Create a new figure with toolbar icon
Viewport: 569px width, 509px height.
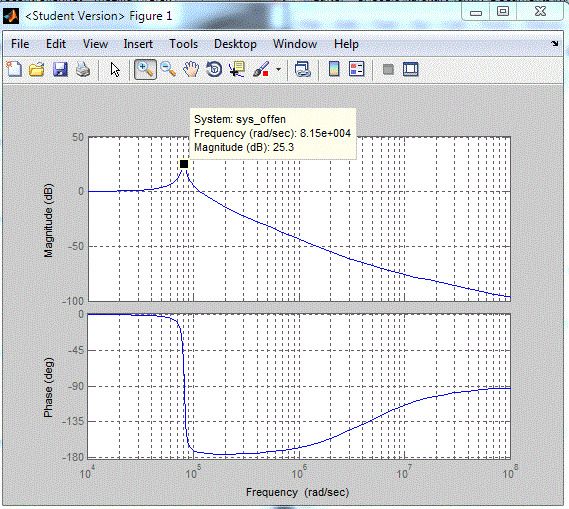(15, 69)
